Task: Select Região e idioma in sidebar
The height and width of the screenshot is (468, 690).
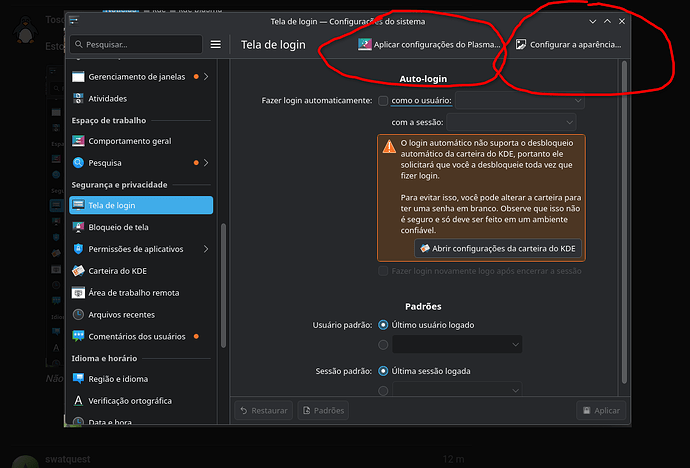Action: pyautogui.click(x=118, y=379)
